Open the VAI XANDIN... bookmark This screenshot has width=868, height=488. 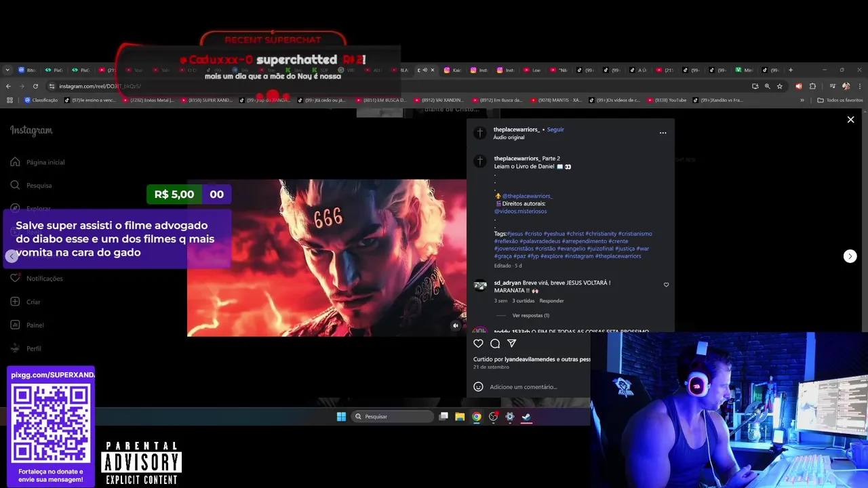[x=439, y=100]
